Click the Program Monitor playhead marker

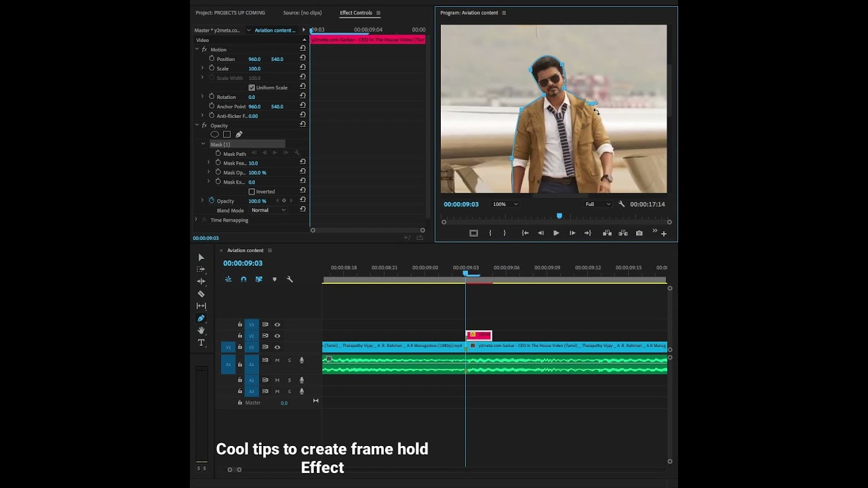559,216
